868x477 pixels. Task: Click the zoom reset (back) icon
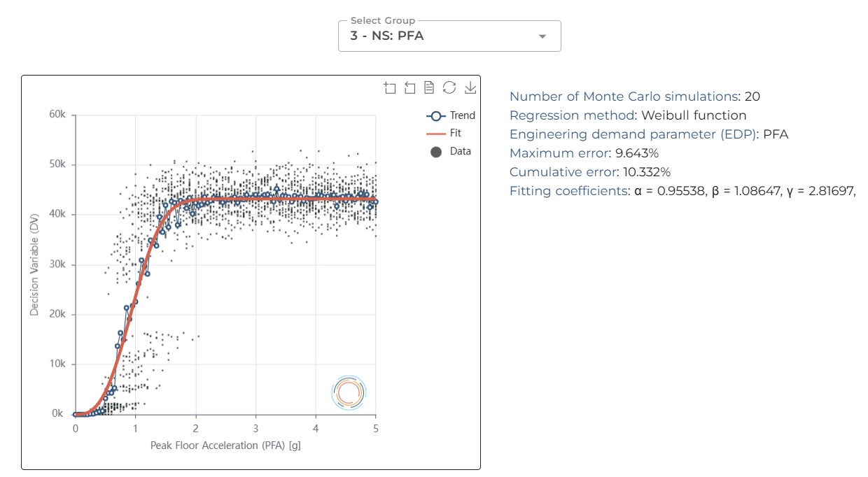click(409, 87)
